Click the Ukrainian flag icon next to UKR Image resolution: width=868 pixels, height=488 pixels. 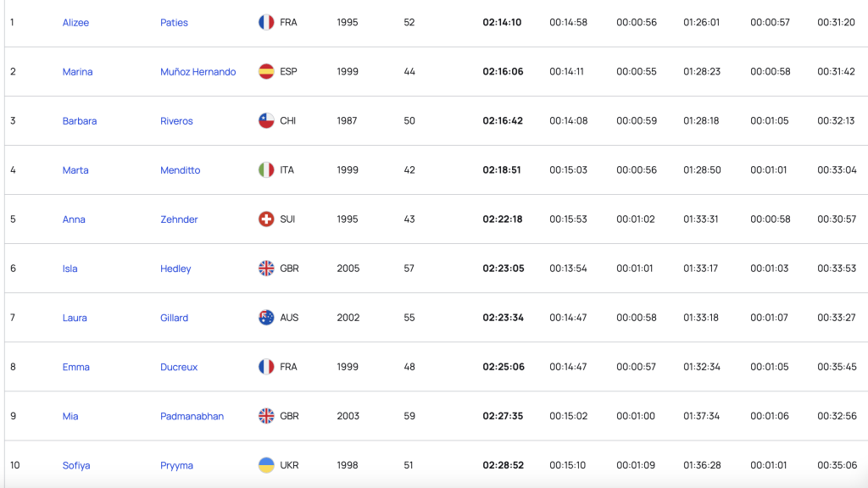266,465
